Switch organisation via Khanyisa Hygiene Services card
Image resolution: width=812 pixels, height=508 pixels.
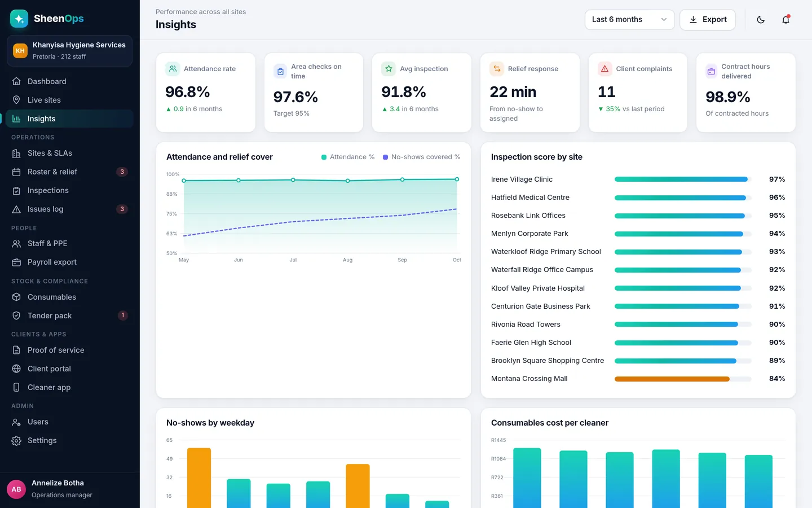(70, 51)
